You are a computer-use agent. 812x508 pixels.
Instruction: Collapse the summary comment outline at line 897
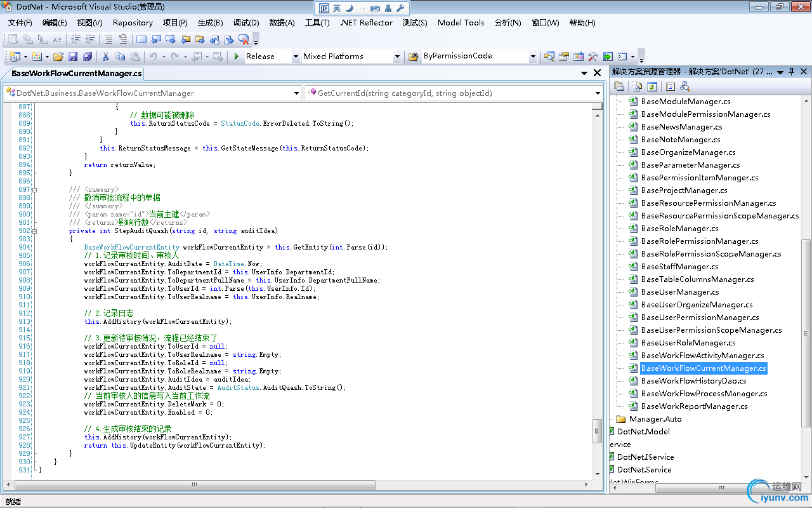point(34,190)
